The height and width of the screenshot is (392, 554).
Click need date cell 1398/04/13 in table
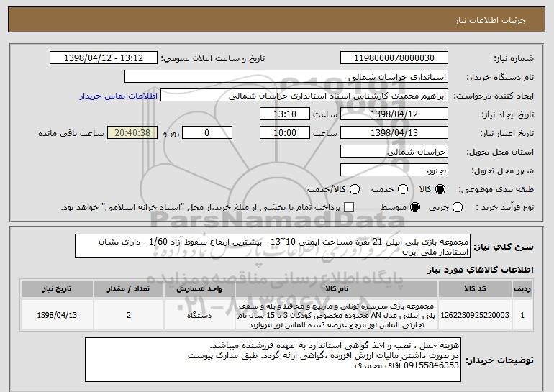[x=57, y=315]
